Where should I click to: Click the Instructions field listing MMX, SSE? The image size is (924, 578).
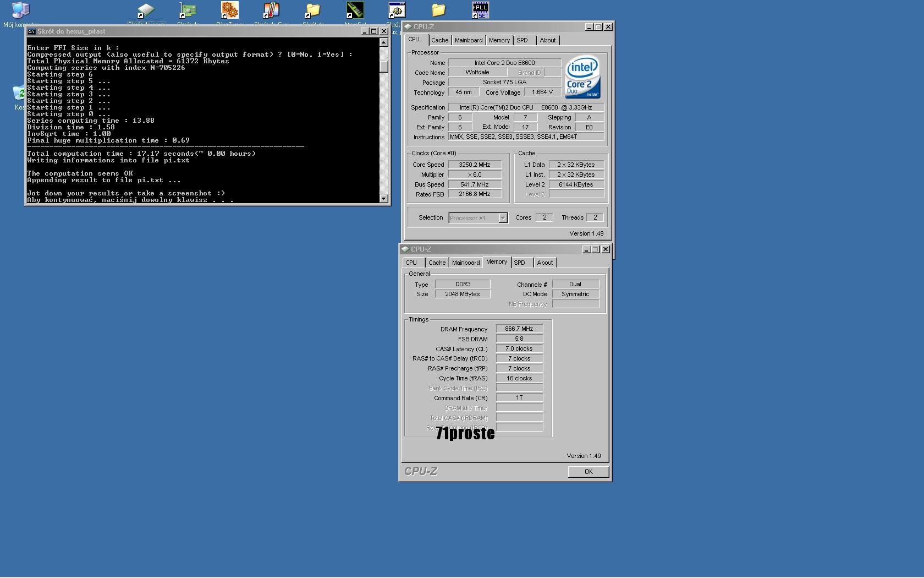pos(526,137)
